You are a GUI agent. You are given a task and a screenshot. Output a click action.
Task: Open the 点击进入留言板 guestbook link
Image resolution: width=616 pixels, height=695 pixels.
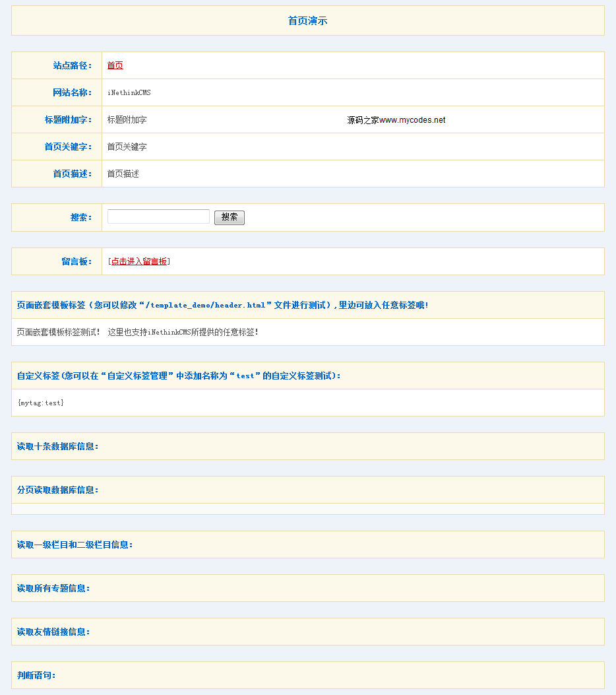(x=139, y=261)
